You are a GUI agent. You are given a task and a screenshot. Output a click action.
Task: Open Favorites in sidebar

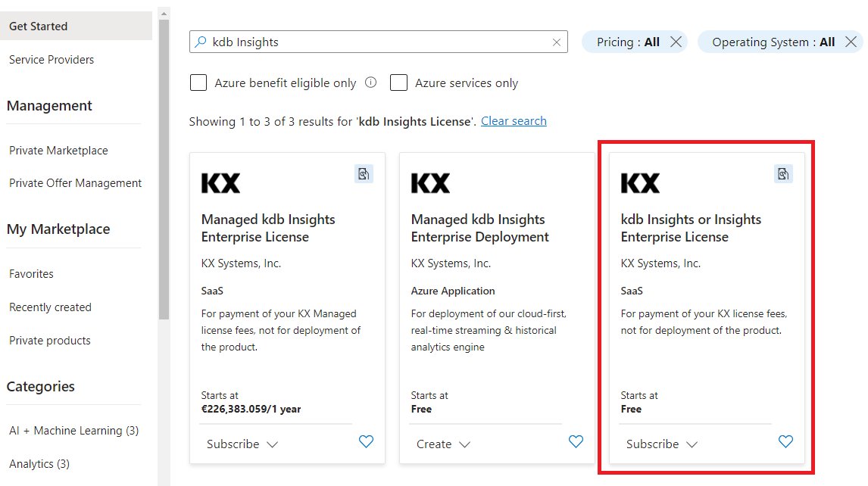tap(32, 274)
